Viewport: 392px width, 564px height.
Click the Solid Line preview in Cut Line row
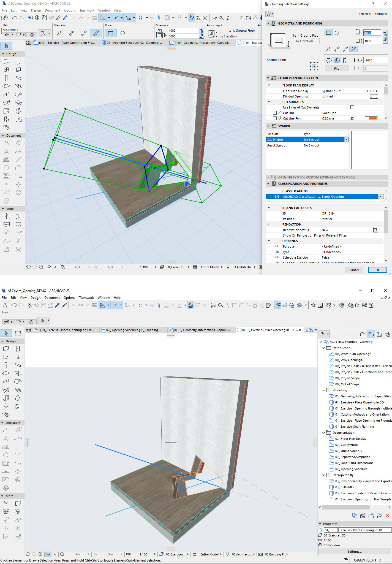(x=364, y=113)
